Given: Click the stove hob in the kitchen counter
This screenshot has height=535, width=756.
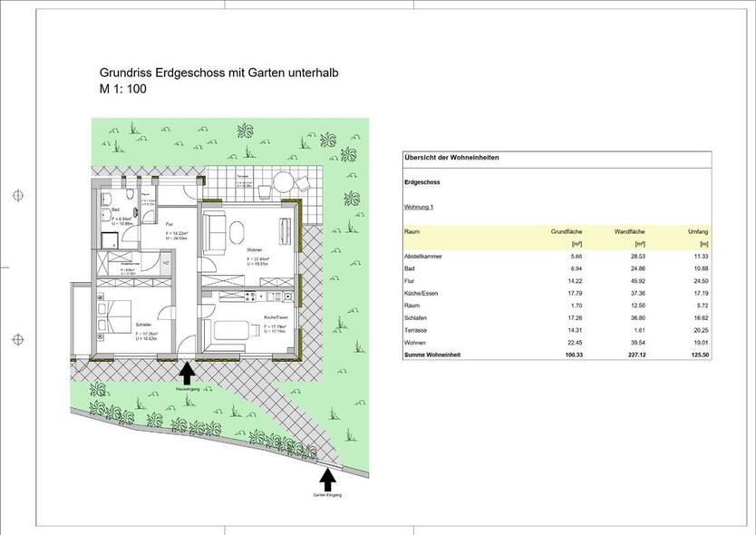Looking at the screenshot, I should (250, 297).
